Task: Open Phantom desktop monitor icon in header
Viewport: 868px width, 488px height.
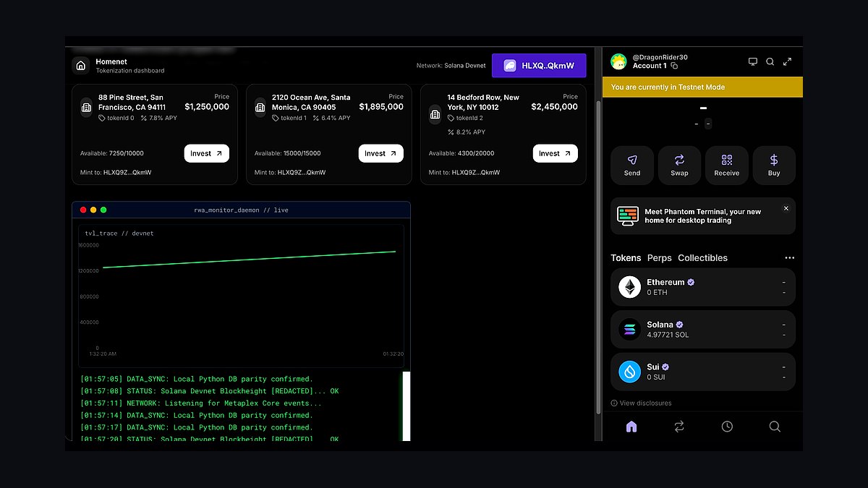Action: tap(753, 61)
